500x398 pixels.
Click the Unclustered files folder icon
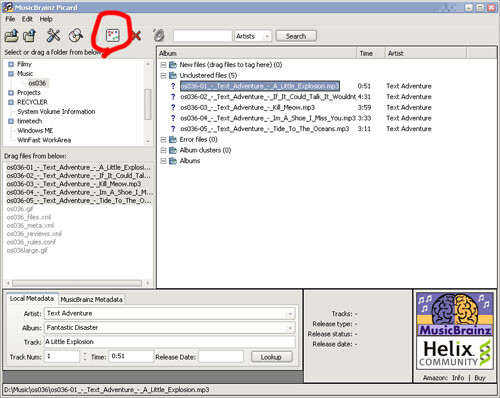pos(173,75)
